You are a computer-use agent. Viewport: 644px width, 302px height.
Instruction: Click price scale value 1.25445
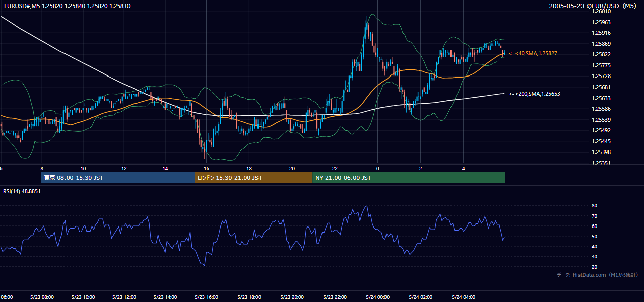(x=601, y=141)
